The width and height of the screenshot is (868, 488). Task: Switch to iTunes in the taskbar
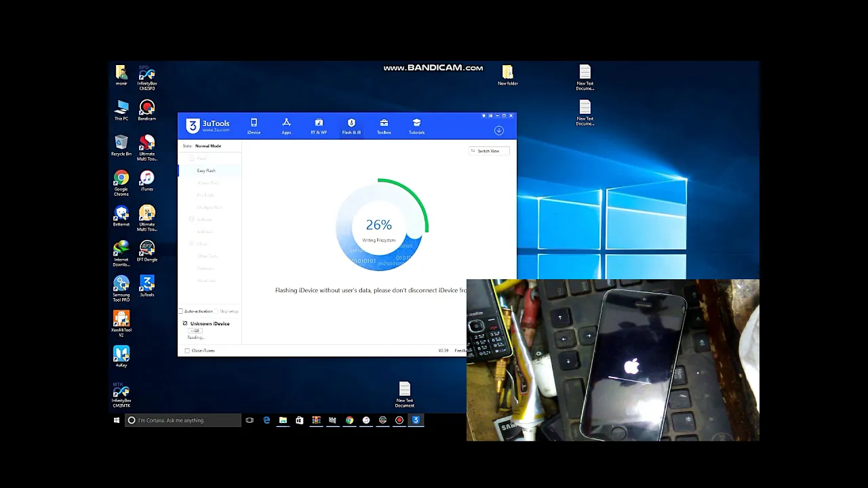coord(366,420)
